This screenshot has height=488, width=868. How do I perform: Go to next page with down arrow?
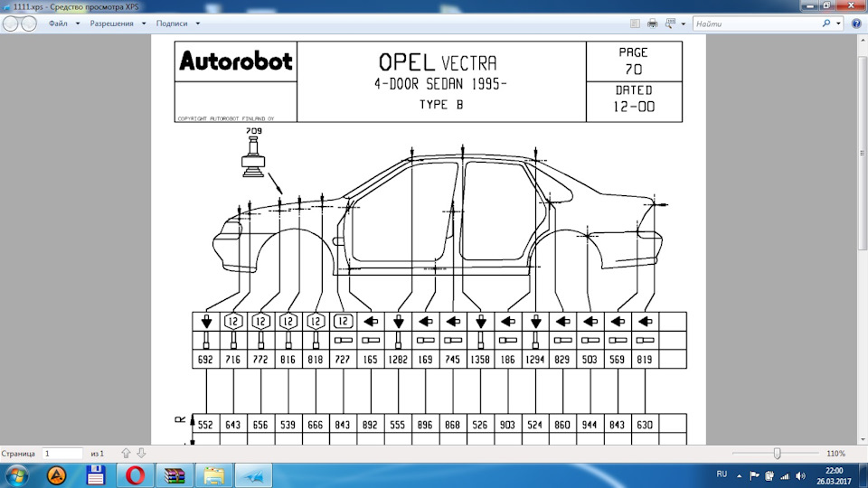141,453
